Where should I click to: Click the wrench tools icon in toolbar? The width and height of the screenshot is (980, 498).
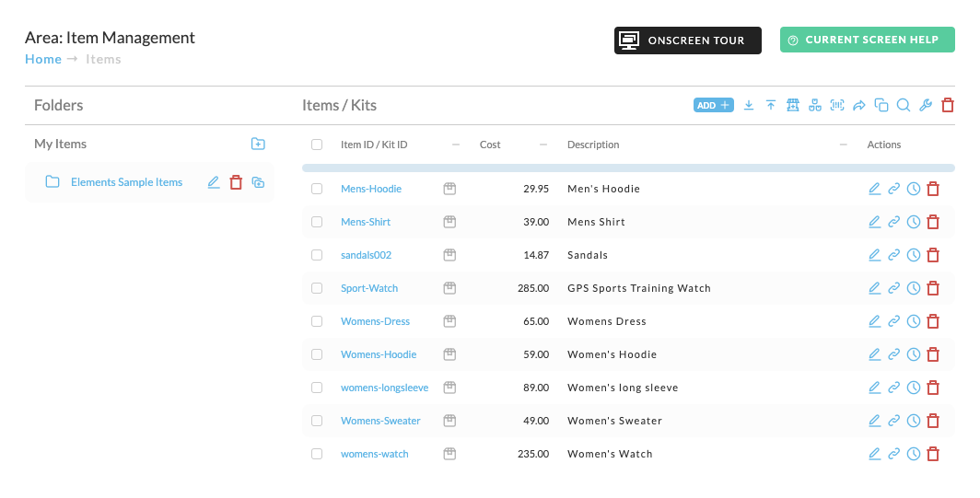926,106
